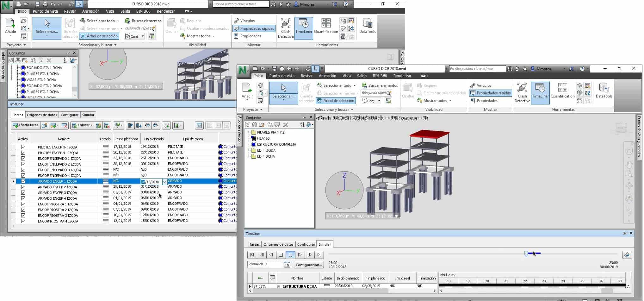
Task: Expand Proyecto panel dropdown in the back window
Action: [x=16, y=45]
